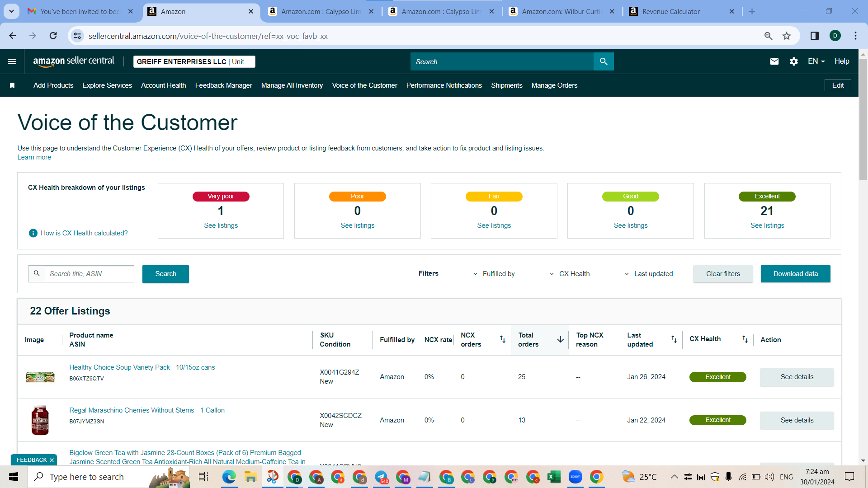The image size is (868, 488).
Task: Expand the Fulfilled by filter
Action: point(494,274)
